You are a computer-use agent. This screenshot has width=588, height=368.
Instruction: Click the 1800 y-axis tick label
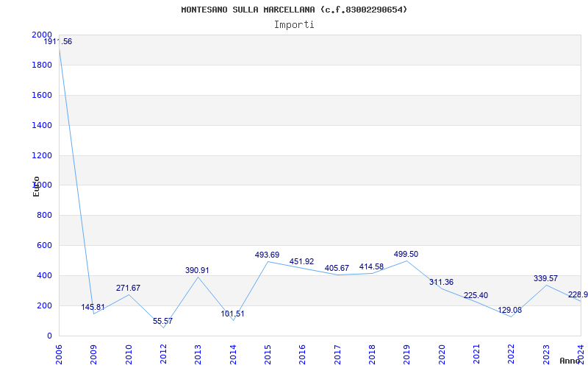(x=42, y=65)
